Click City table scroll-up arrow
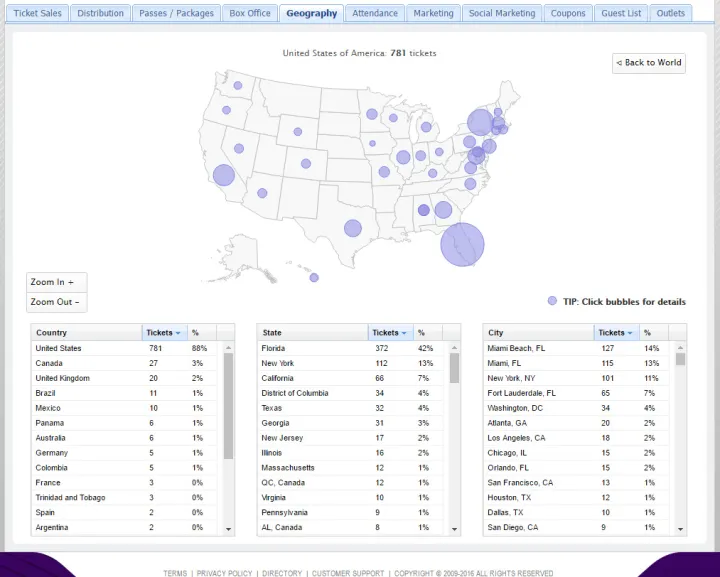This screenshot has width=720, height=577. (x=681, y=348)
